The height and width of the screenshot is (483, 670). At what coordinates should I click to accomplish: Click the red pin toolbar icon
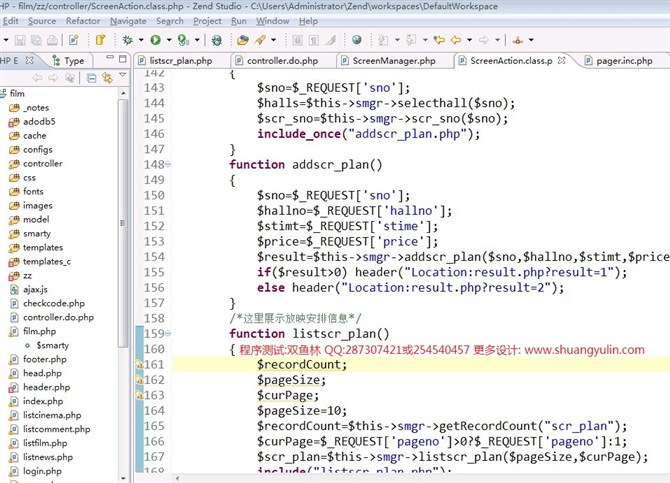pos(518,40)
